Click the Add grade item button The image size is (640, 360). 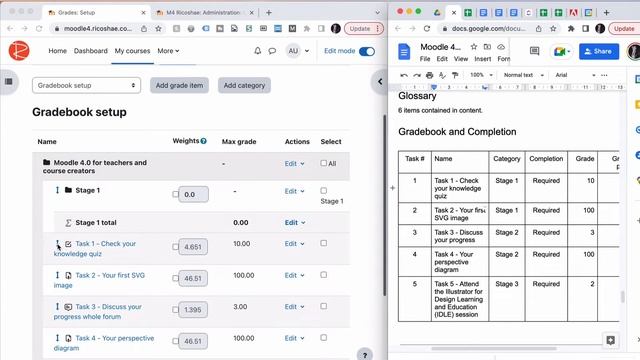click(x=179, y=85)
